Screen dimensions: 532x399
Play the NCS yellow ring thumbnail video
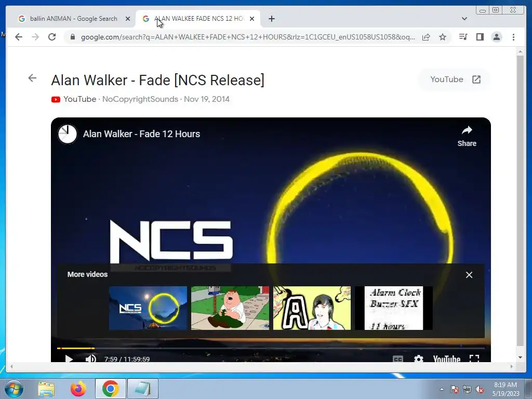[x=148, y=308]
